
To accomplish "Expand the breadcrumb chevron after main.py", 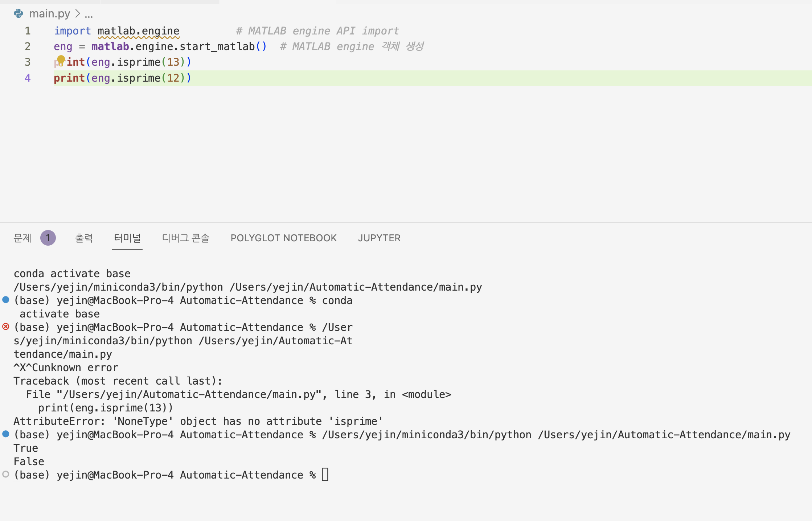I will (x=77, y=14).
